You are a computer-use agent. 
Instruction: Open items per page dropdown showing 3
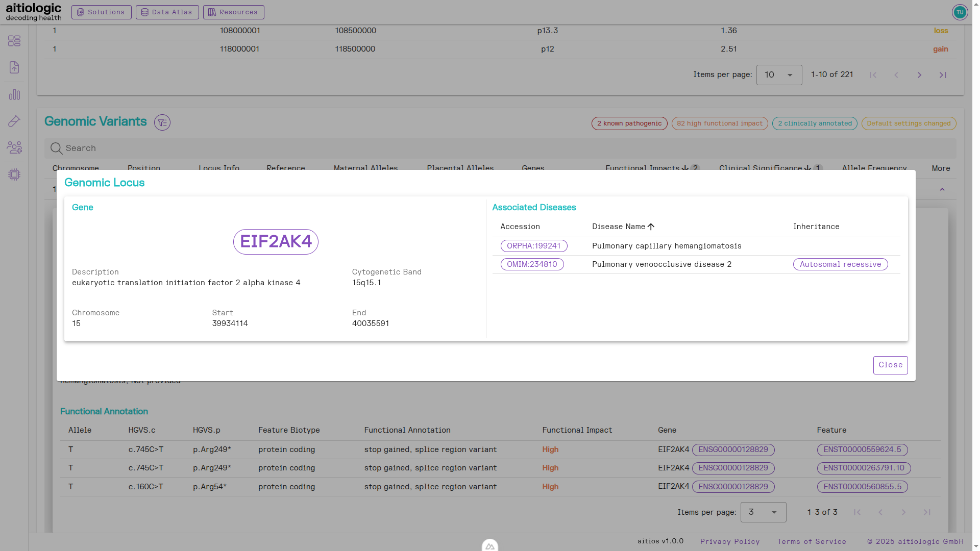(x=763, y=512)
